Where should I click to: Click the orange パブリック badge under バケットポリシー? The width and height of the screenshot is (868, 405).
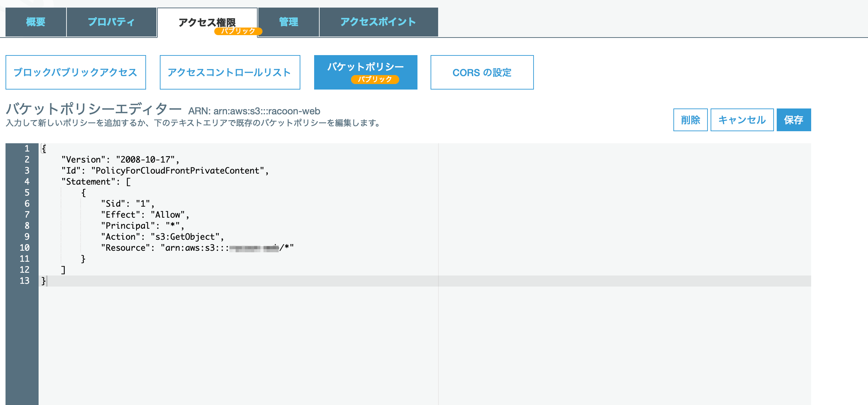pyautogui.click(x=375, y=80)
